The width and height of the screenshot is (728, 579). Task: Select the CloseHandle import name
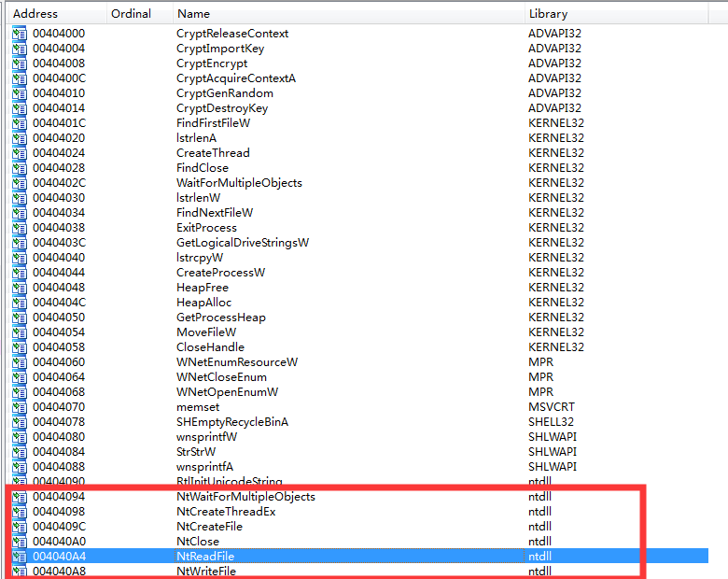coord(210,347)
